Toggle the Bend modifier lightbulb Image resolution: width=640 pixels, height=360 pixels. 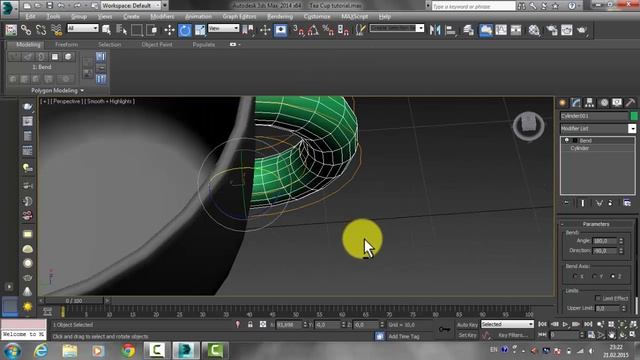(x=567, y=140)
